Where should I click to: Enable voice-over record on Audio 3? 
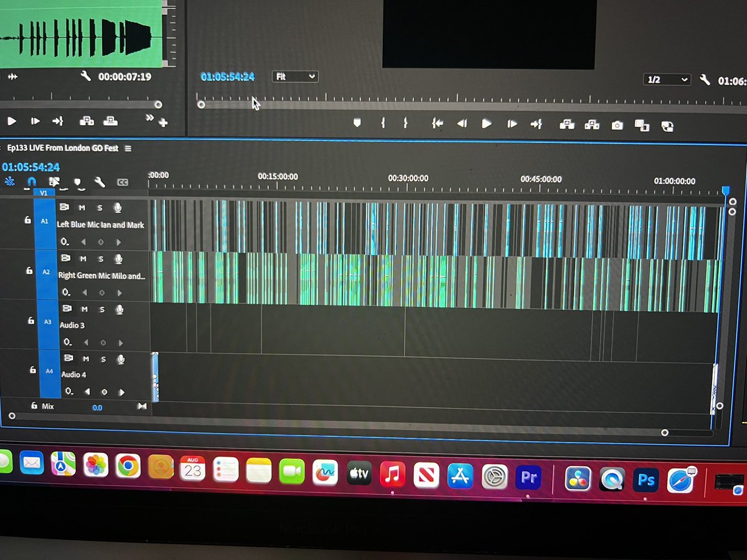(x=120, y=309)
